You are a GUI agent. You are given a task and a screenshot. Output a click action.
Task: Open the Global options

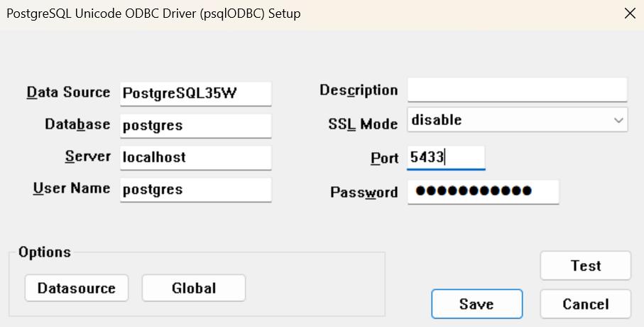194,288
